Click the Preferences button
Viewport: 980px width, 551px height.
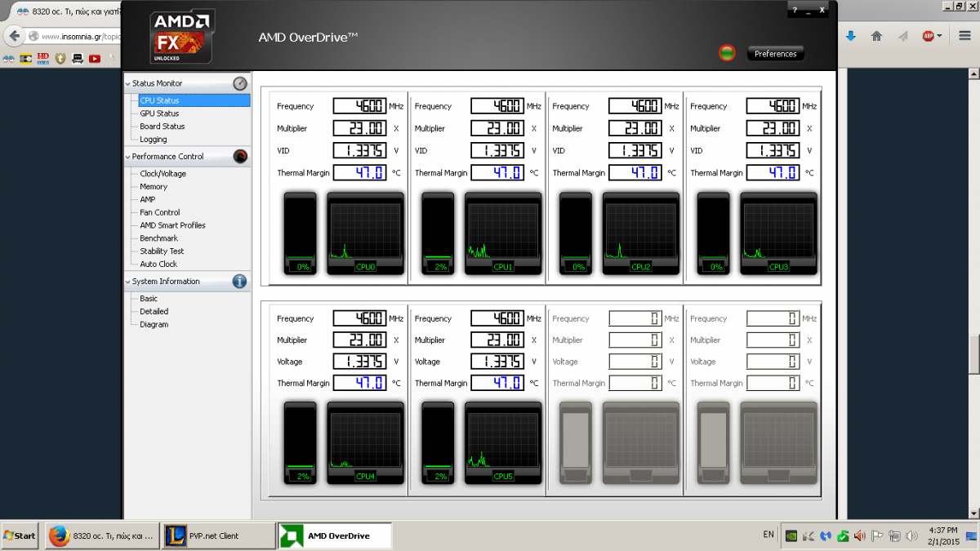coord(776,54)
